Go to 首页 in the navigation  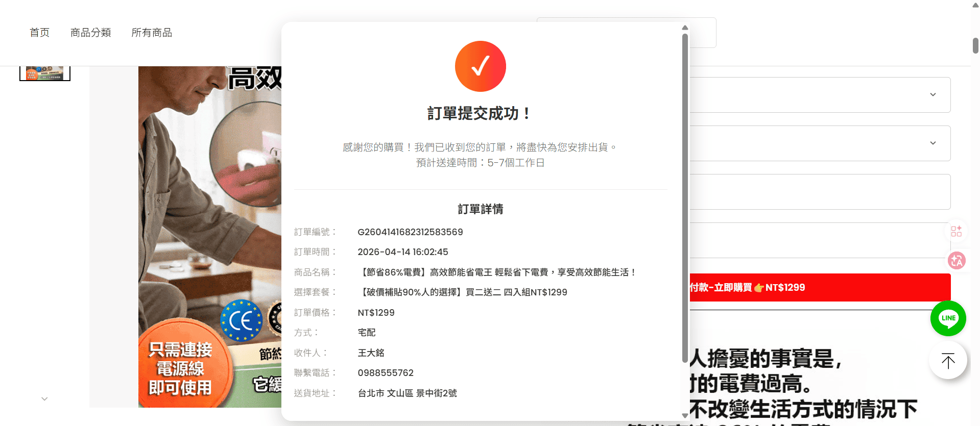tap(39, 33)
